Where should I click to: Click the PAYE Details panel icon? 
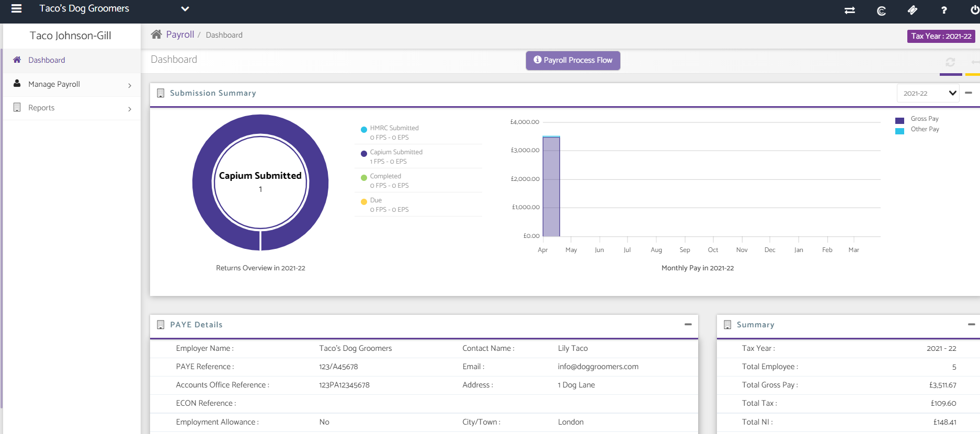(161, 325)
